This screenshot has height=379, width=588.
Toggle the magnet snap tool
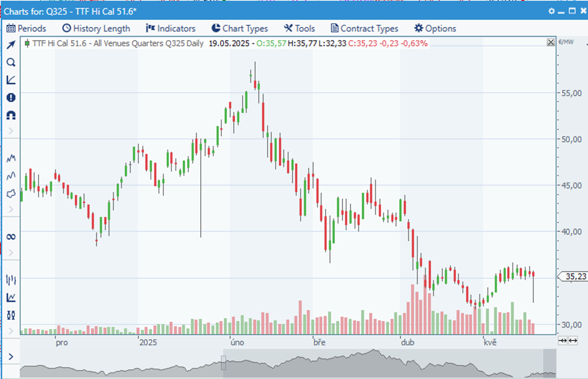coord(11,115)
